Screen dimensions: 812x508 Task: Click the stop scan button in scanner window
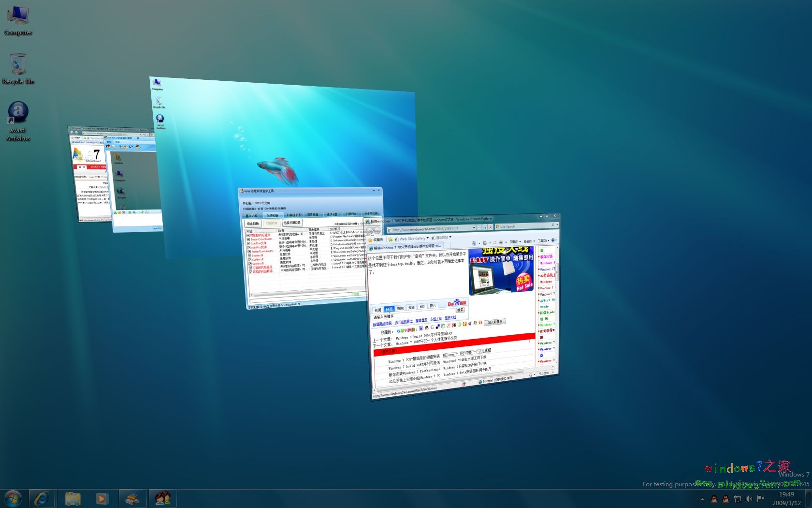pyautogui.click(x=253, y=224)
